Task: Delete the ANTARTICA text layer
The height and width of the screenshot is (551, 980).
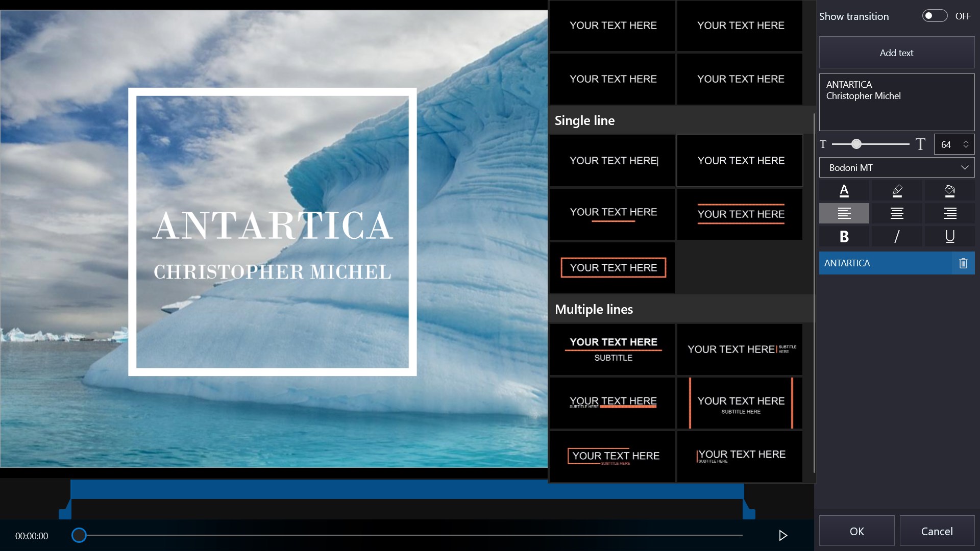Action: coord(963,263)
